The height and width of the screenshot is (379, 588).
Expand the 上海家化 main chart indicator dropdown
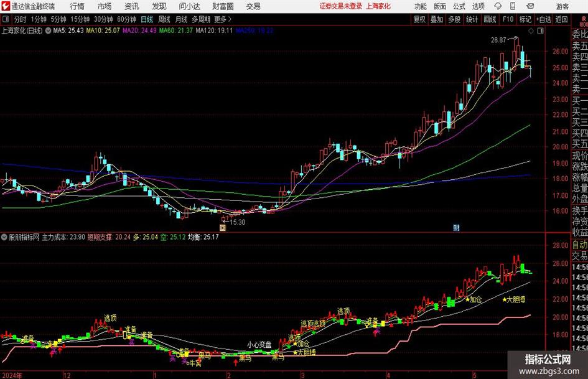(x=48, y=30)
